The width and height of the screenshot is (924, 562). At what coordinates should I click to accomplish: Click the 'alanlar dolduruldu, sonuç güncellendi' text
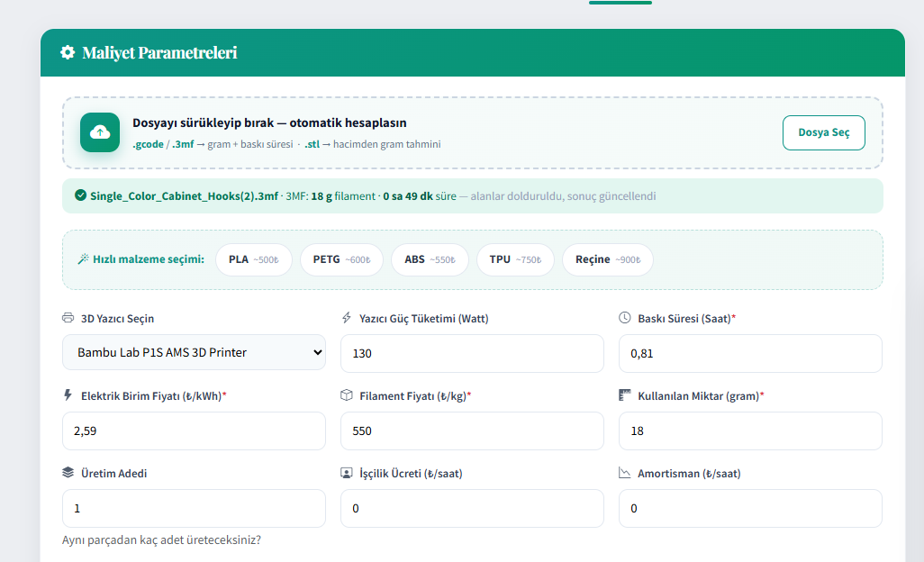point(563,196)
